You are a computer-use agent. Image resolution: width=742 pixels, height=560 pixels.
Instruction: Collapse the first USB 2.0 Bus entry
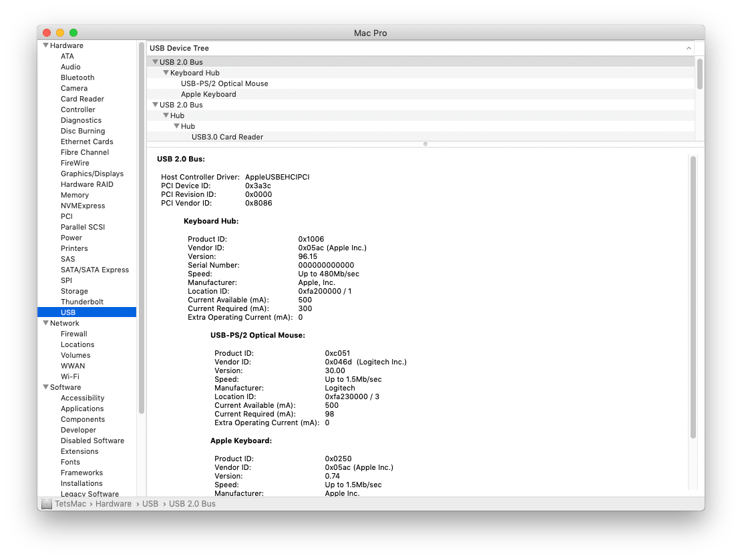[154, 61]
